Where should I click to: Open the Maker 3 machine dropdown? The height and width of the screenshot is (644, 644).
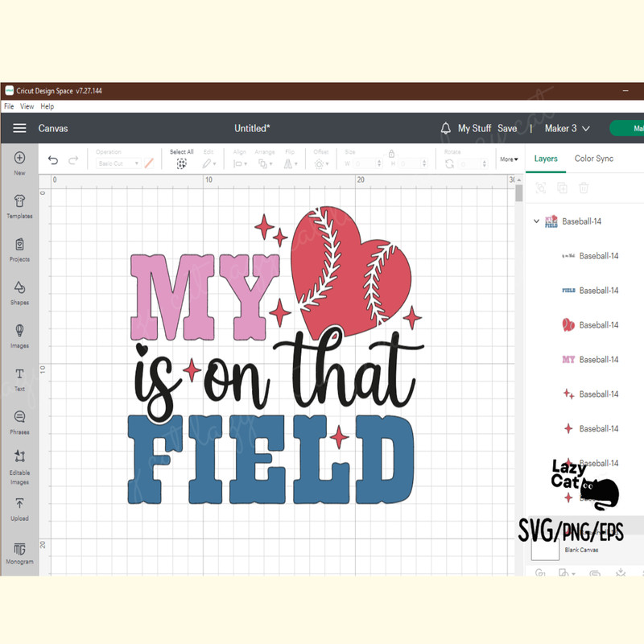(x=568, y=128)
